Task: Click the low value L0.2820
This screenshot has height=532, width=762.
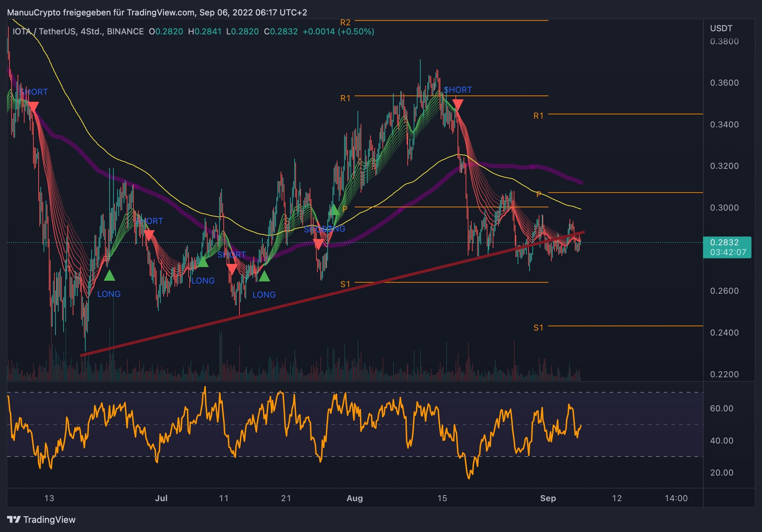Action: [242, 32]
